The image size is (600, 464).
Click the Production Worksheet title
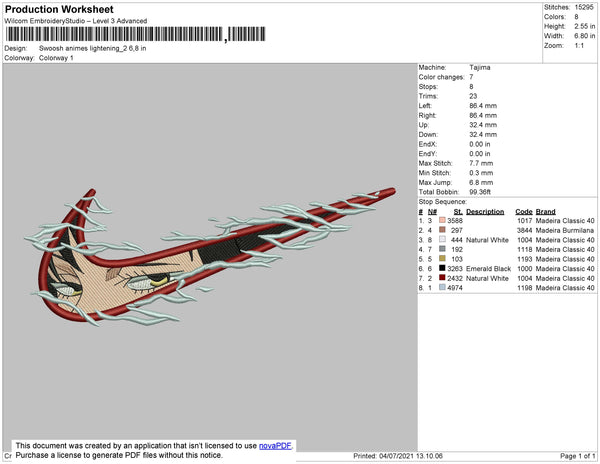(59, 9)
